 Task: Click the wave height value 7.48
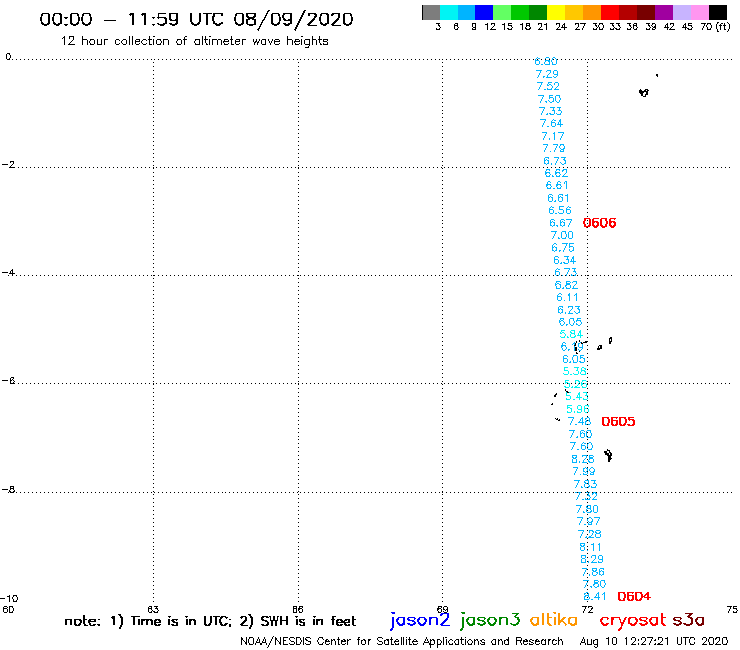pyautogui.click(x=579, y=422)
